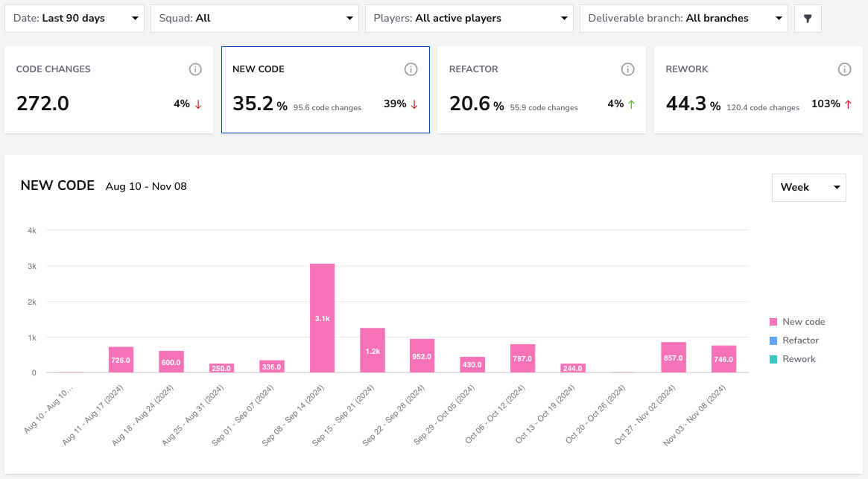Click info icon on Code Changes card
Image resolution: width=868 pixels, height=479 pixels.
pyautogui.click(x=195, y=69)
